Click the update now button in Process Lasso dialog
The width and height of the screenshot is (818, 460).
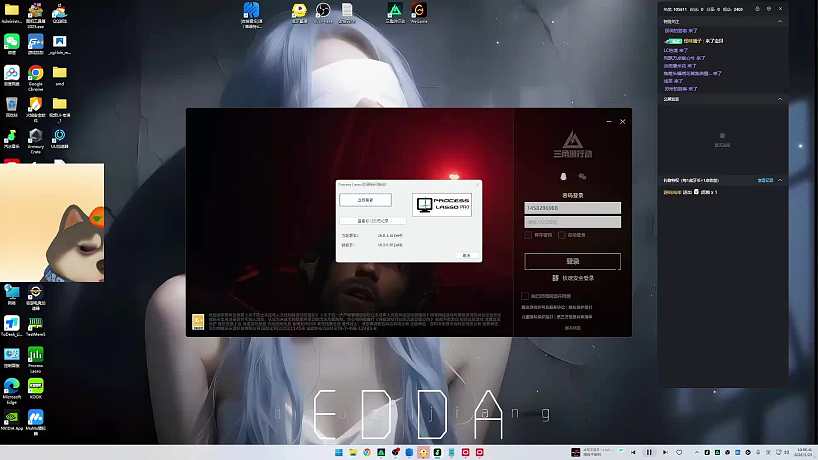(x=365, y=200)
